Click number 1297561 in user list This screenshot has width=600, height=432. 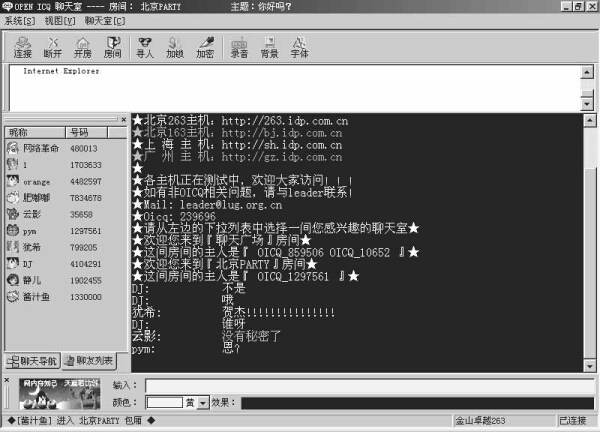tap(86, 231)
